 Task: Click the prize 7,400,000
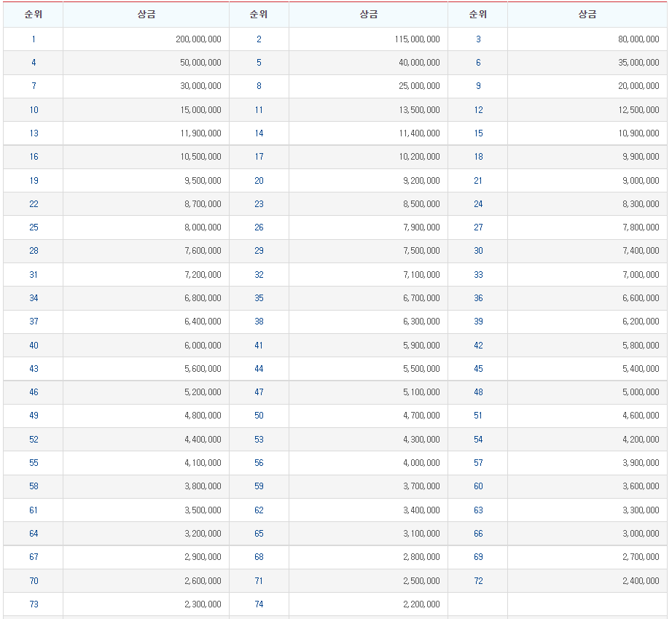(641, 250)
